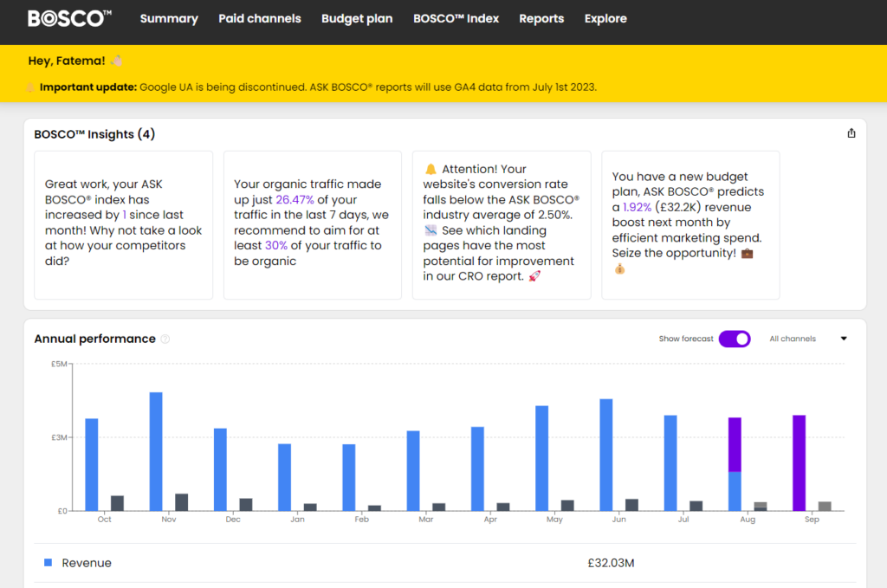Click the 26.47% organic traffic figure
The width and height of the screenshot is (887, 588).
point(294,199)
